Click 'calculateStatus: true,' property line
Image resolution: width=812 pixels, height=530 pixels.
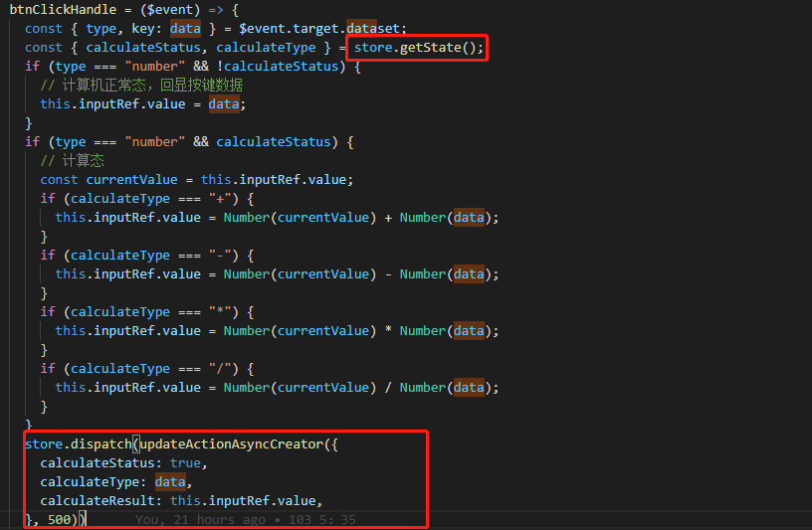point(123,463)
